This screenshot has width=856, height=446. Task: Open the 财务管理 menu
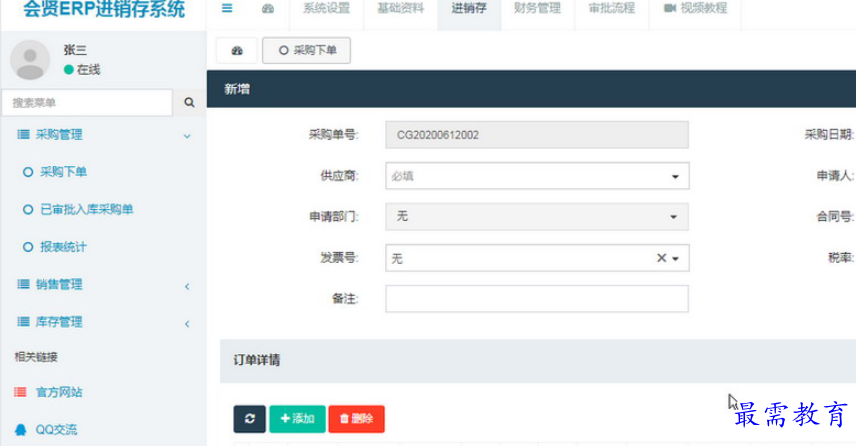(537, 8)
